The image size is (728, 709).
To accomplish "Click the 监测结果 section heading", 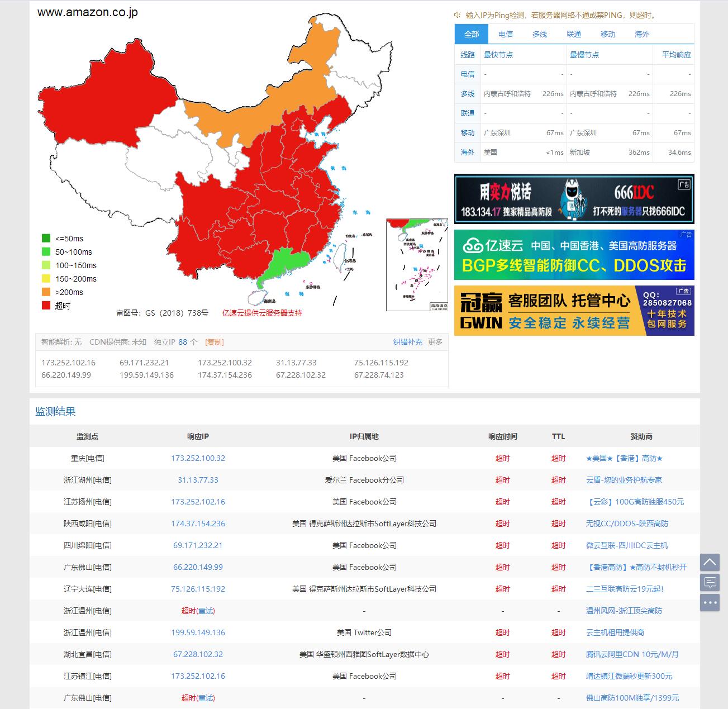I will tap(55, 412).
